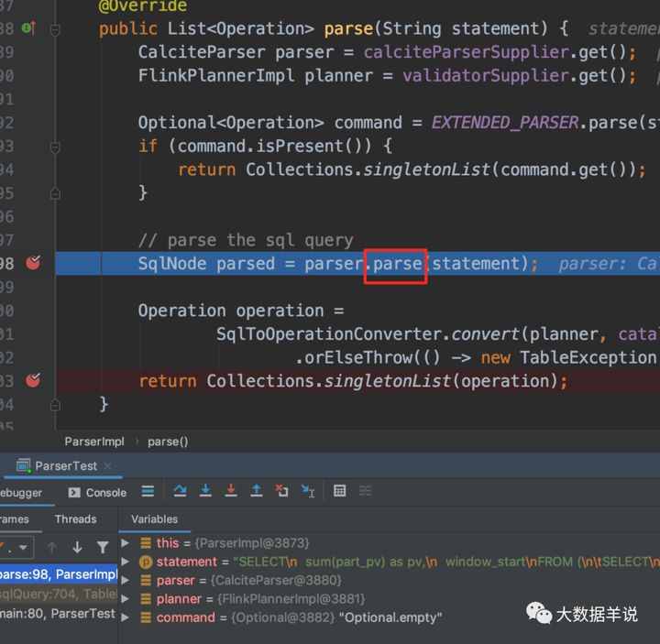Image resolution: width=660 pixels, height=644 pixels.
Task: Click Show Execution Point icon in debugger toolbar
Action: coord(148,491)
